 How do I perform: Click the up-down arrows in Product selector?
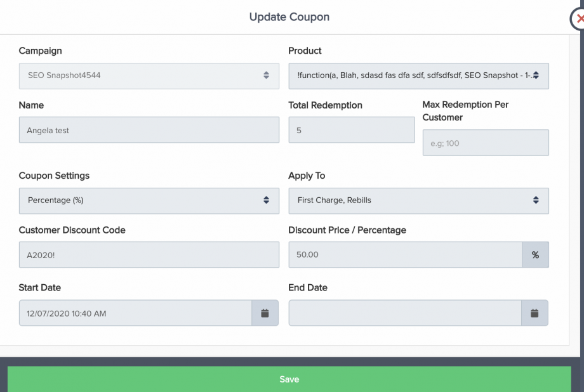click(536, 75)
